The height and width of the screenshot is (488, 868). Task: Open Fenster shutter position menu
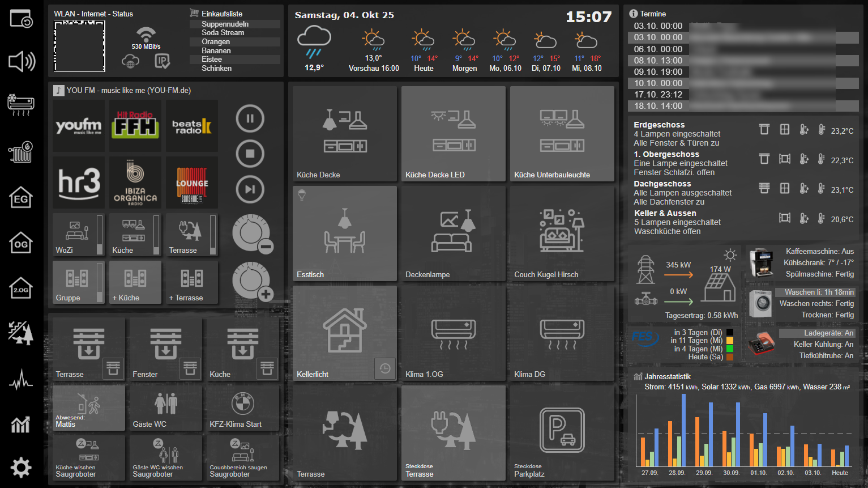click(190, 369)
